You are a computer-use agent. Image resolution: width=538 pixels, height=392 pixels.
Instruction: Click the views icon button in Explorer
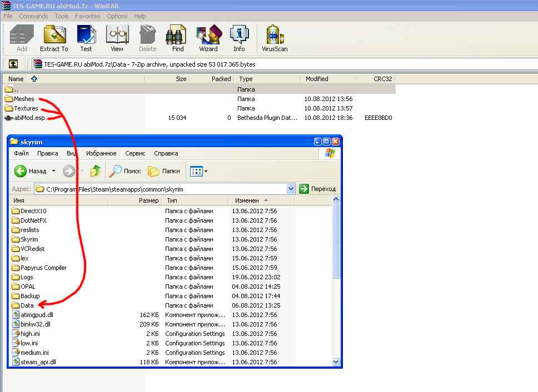[x=196, y=171]
